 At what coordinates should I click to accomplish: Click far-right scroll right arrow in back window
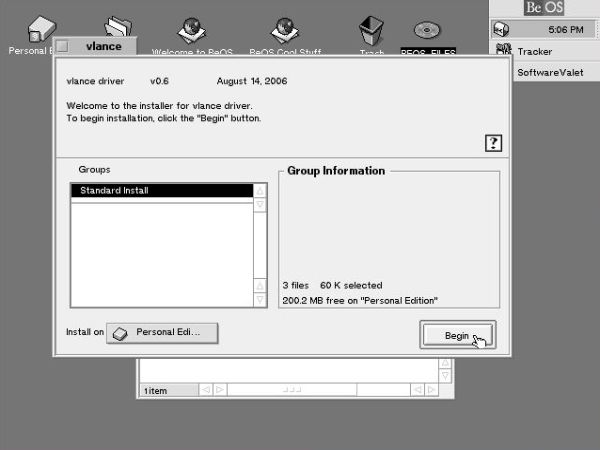pyautogui.click(x=431, y=390)
